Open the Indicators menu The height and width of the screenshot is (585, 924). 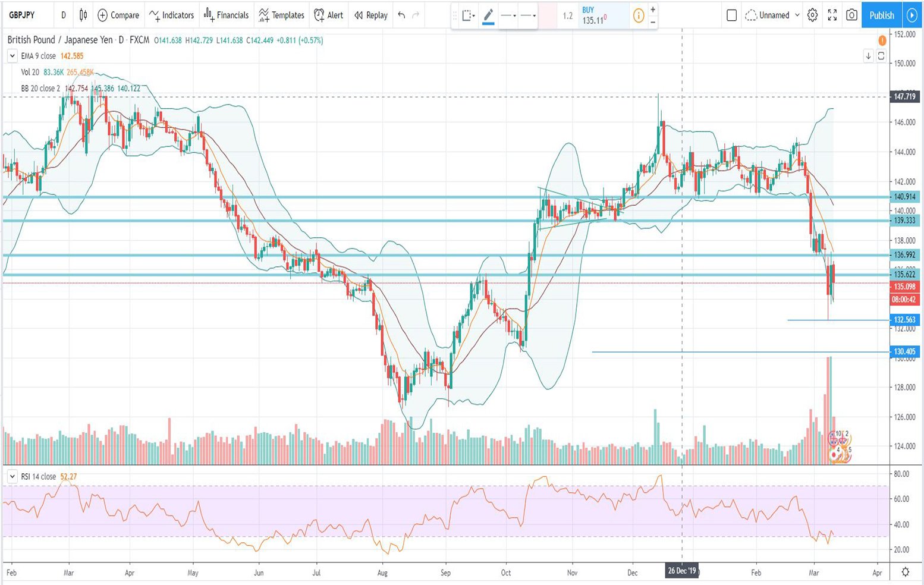(x=171, y=15)
